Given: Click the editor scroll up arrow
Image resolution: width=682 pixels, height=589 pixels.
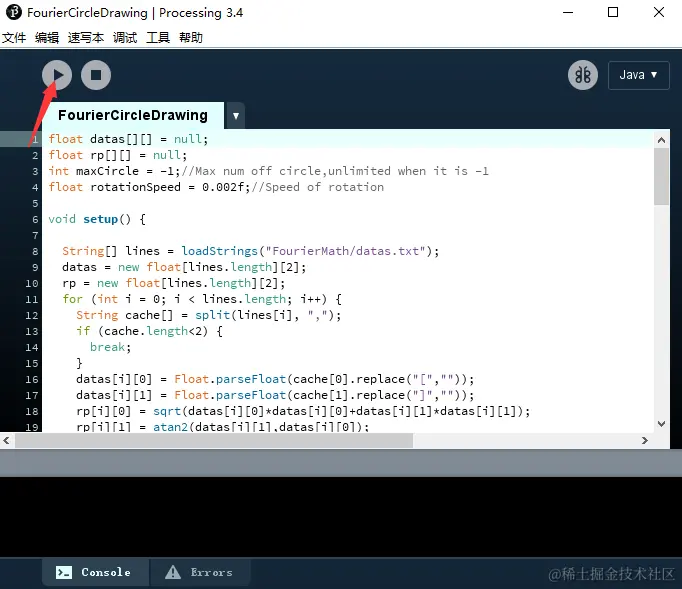Looking at the screenshot, I should click(x=662, y=140).
